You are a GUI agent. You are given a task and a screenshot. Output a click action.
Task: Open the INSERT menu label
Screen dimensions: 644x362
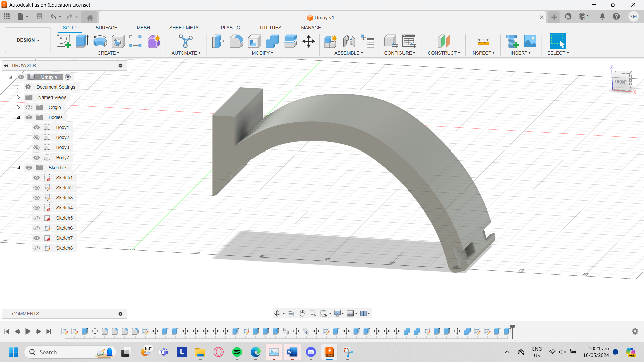pyautogui.click(x=520, y=53)
